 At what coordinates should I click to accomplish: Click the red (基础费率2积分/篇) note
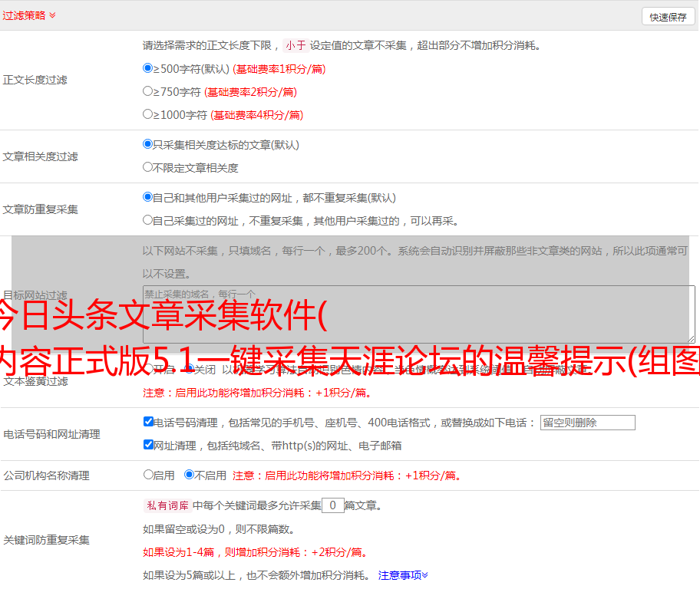[x=250, y=92]
